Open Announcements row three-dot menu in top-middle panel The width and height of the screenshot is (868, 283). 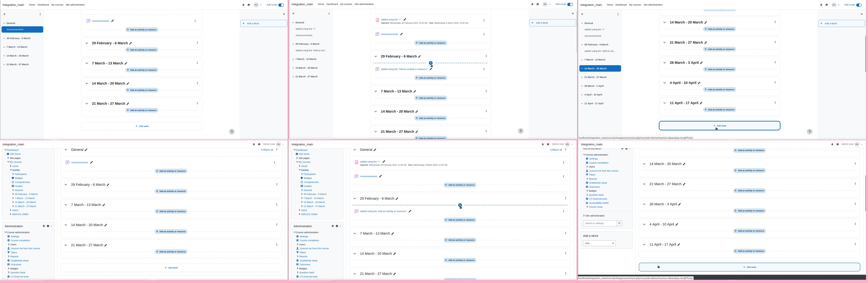[x=484, y=34]
